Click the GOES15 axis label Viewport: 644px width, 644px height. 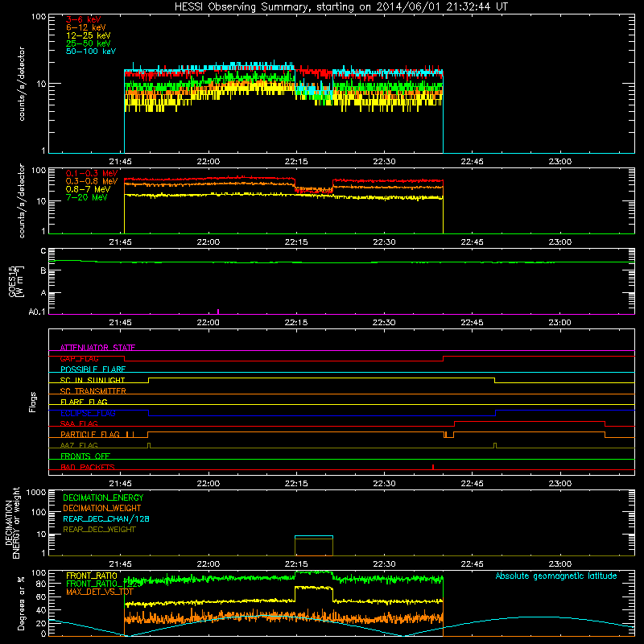click(x=13, y=281)
